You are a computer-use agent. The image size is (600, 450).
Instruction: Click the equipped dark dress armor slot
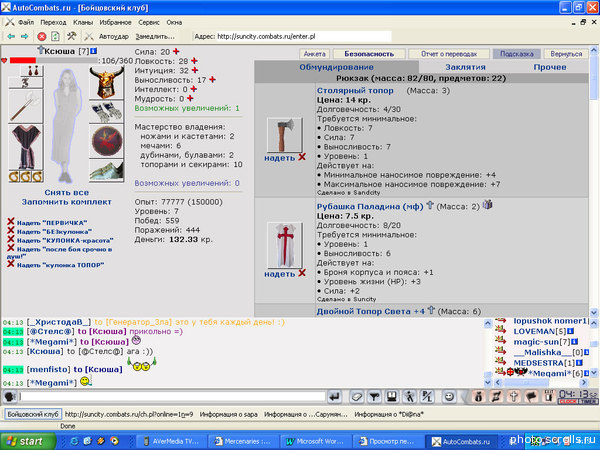pyautogui.click(x=25, y=147)
